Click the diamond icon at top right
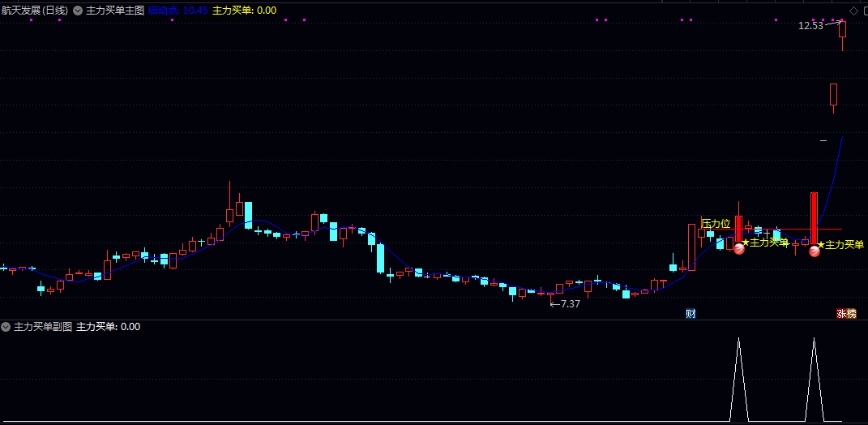 pyautogui.click(x=853, y=11)
